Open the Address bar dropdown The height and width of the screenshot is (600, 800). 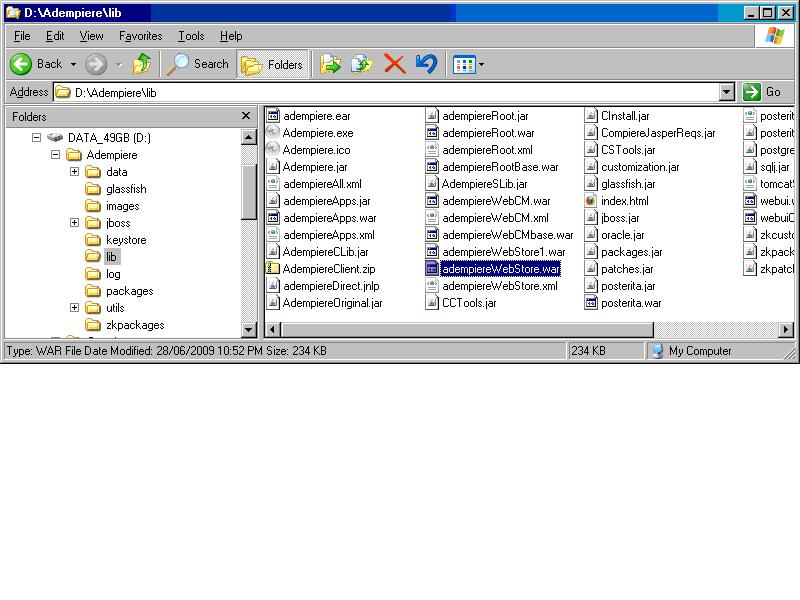click(727, 92)
